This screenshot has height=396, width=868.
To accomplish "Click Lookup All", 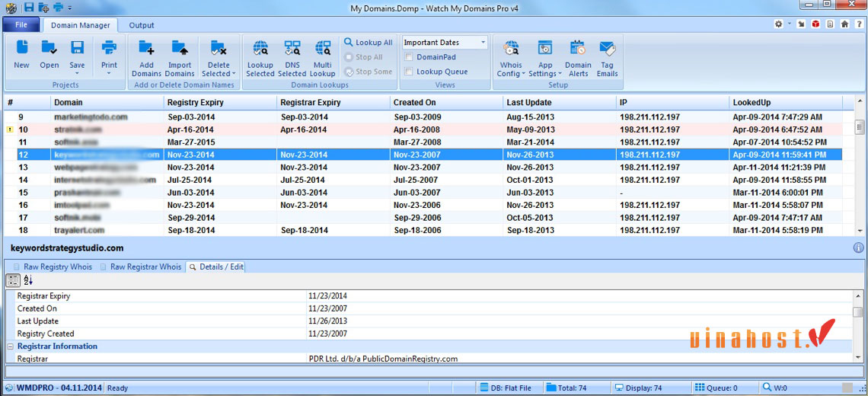I will 368,42.
